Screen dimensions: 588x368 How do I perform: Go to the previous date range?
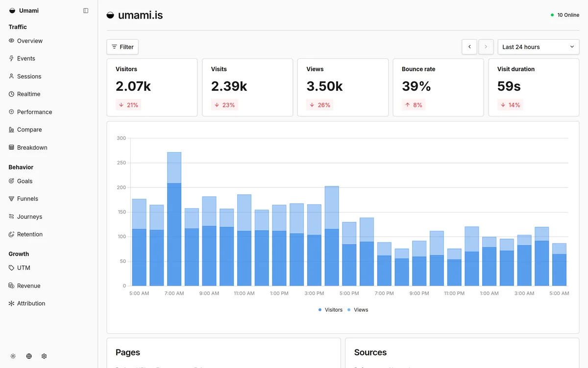point(469,47)
